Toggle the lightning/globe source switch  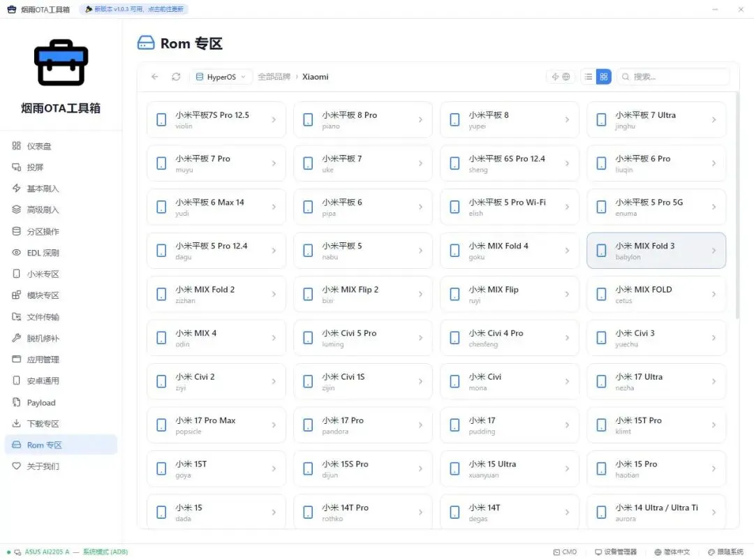click(x=561, y=77)
